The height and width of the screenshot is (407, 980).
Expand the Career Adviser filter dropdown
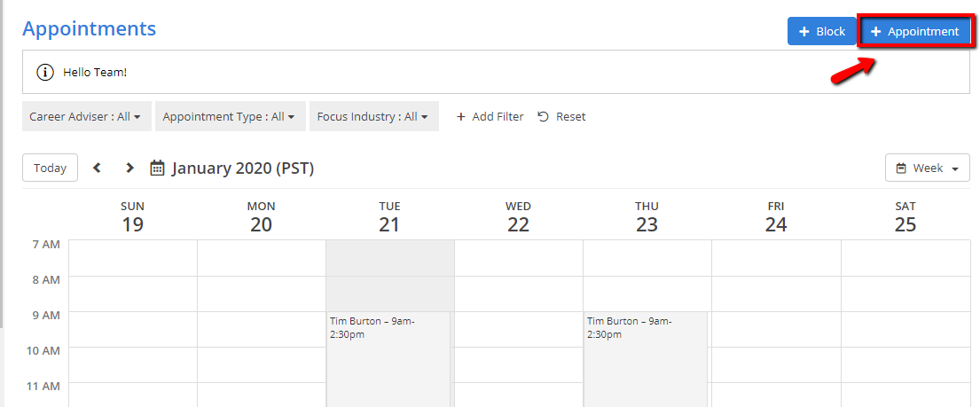85,116
